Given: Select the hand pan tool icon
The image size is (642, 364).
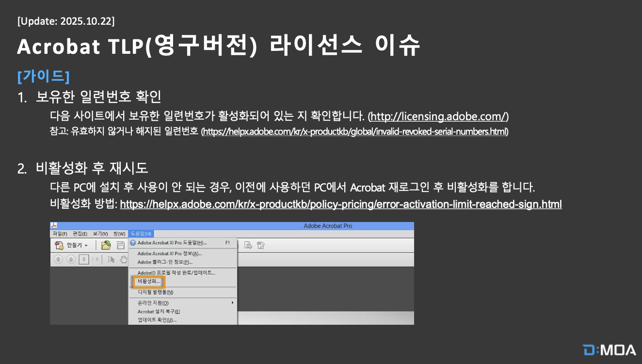Looking at the screenshot, I should [x=123, y=259].
